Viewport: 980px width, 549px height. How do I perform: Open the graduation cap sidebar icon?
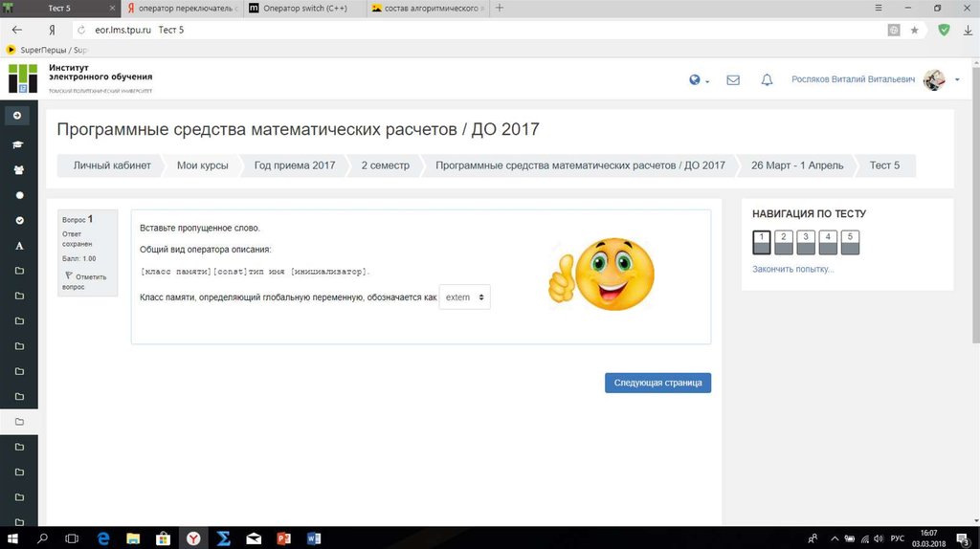[x=18, y=144]
